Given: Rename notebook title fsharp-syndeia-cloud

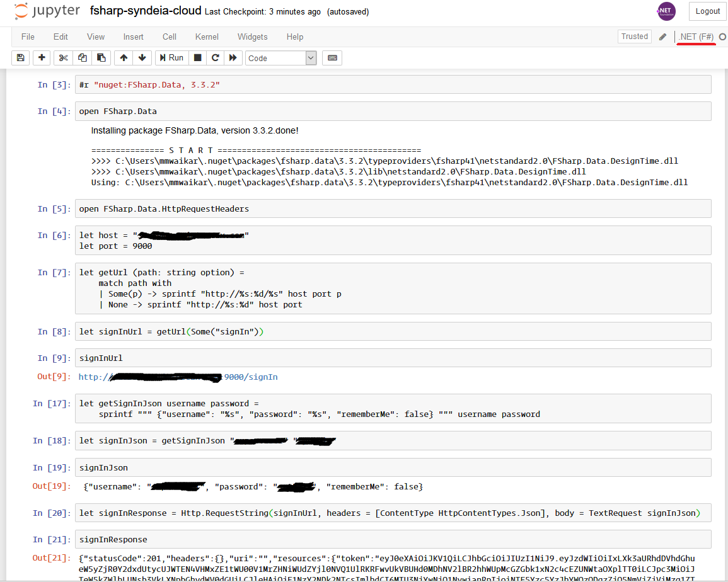Looking at the screenshot, I should click(146, 11).
